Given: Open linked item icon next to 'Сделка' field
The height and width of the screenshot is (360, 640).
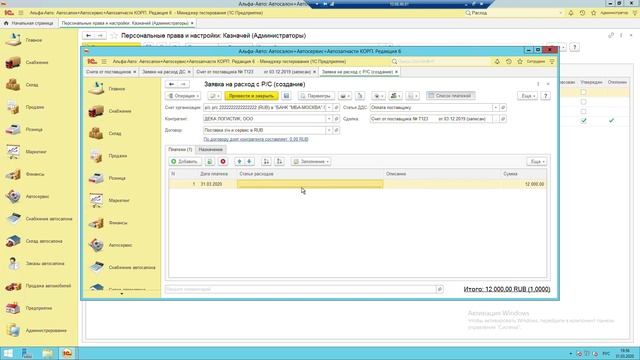Looking at the screenshot, I should 503,119.
